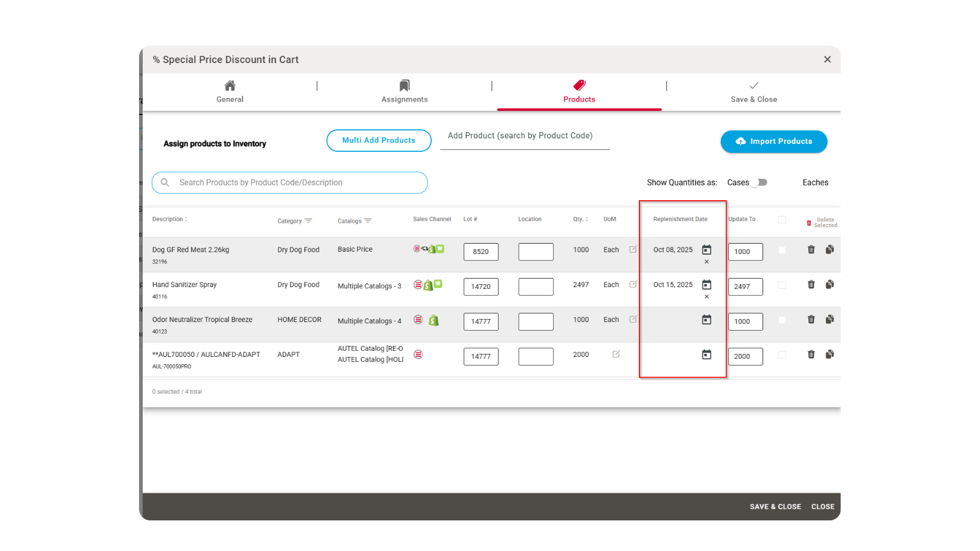Image resolution: width=980 pixels, height=551 pixels.
Task: Duplicate the Hand Sanitizer Spray row with copy icon
Action: pyautogui.click(x=829, y=284)
